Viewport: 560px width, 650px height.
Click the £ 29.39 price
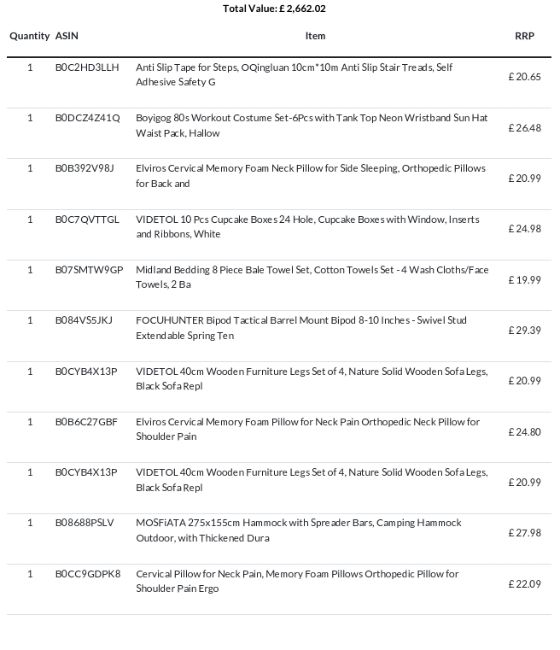click(524, 330)
